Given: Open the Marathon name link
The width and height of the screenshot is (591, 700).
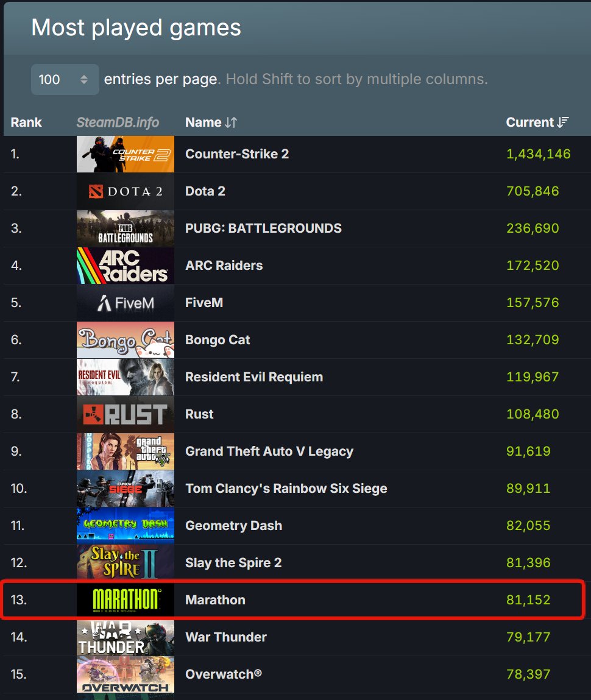Looking at the screenshot, I should 215,599.
